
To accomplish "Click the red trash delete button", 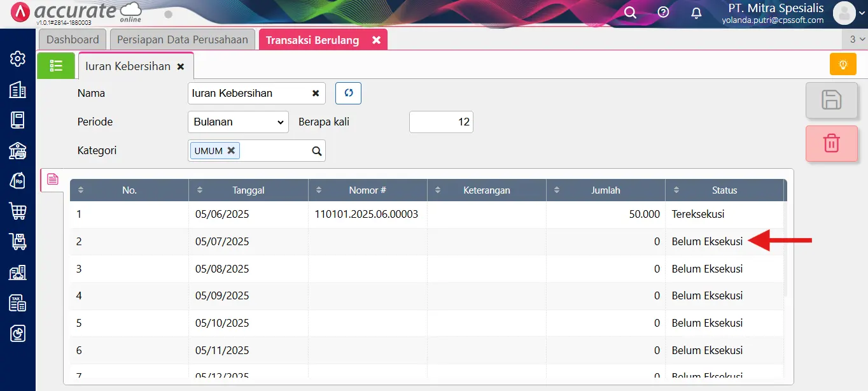I will (x=831, y=143).
